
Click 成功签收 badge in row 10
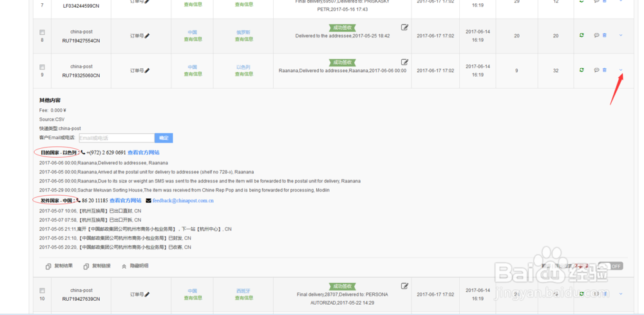(343, 286)
